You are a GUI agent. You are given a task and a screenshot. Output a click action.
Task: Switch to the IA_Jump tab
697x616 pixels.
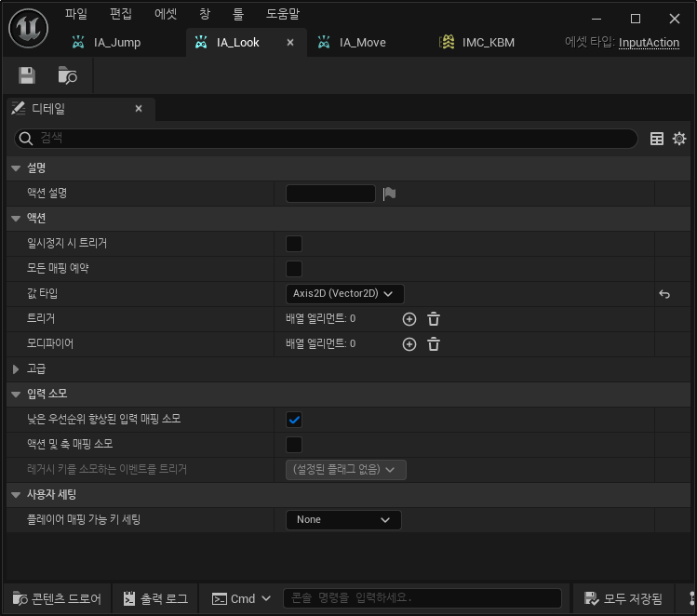(x=116, y=43)
